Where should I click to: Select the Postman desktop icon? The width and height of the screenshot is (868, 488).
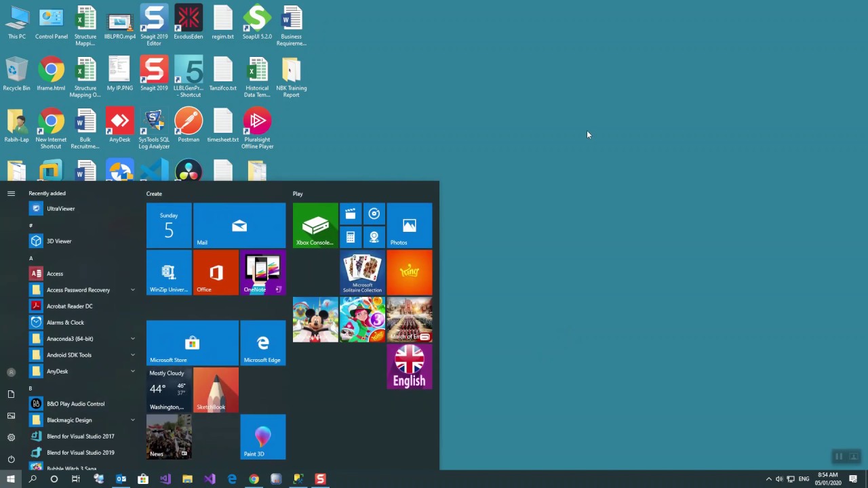click(x=189, y=125)
